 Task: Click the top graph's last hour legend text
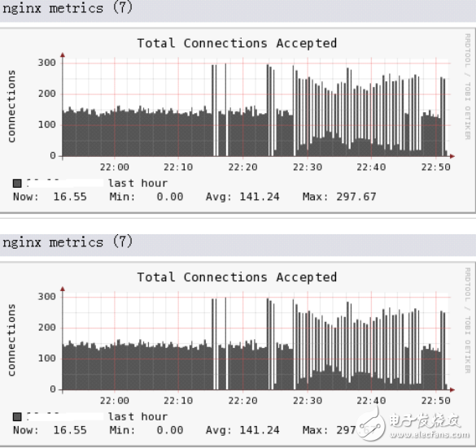pos(138,183)
